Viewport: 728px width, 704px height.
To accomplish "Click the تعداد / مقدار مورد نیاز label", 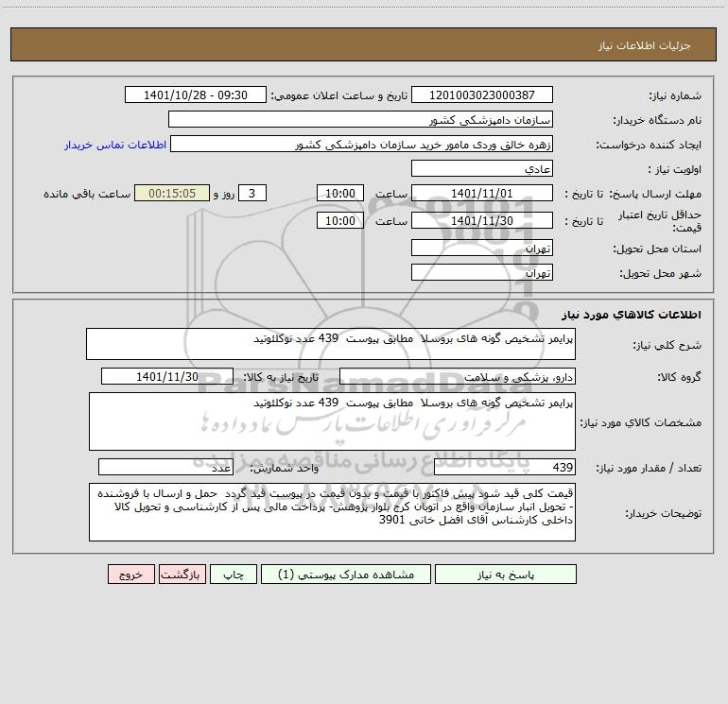I will click(x=649, y=469).
